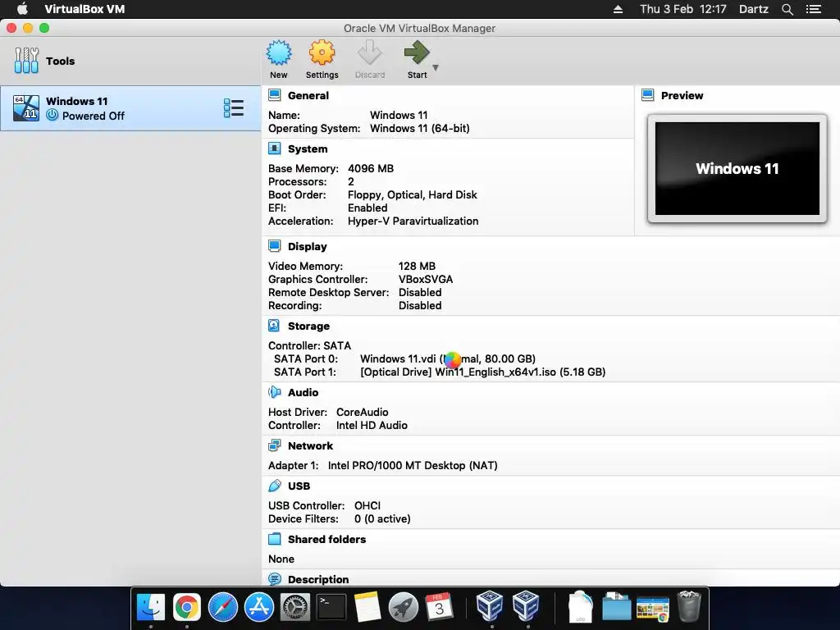
Task: Open System Preferences from the Dock
Action: pos(295,607)
